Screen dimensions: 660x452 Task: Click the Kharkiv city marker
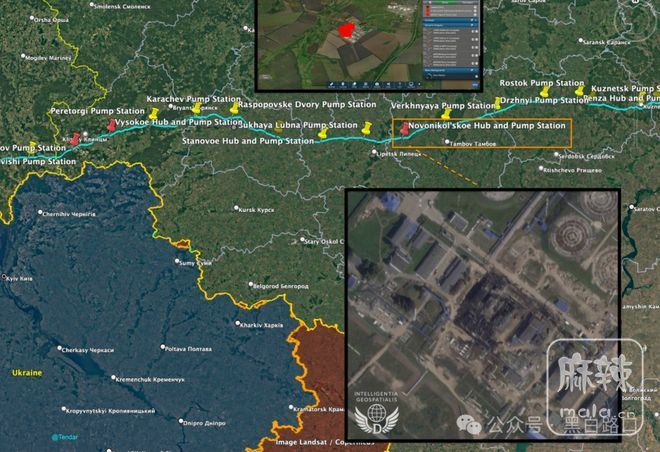click(x=237, y=325)
